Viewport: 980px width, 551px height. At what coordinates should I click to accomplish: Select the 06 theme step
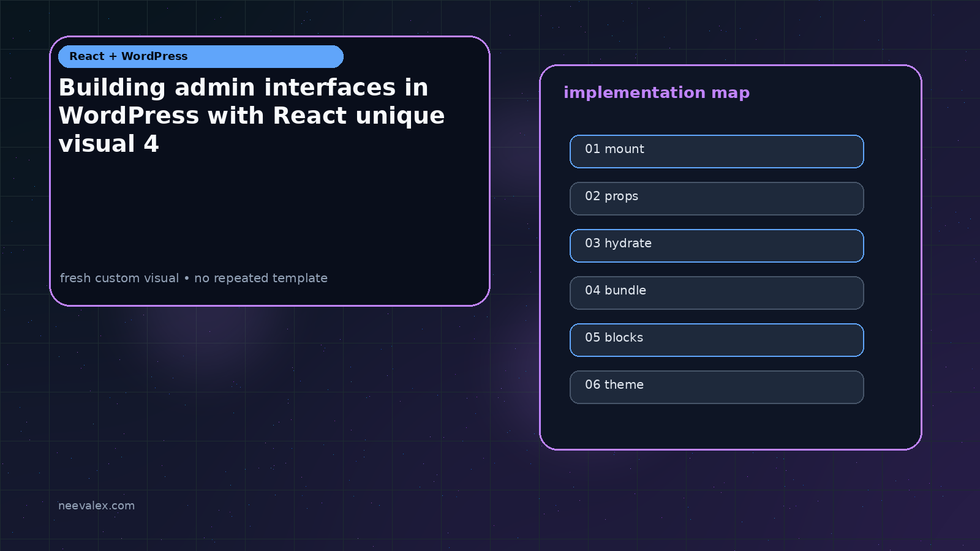click(717, 387)
